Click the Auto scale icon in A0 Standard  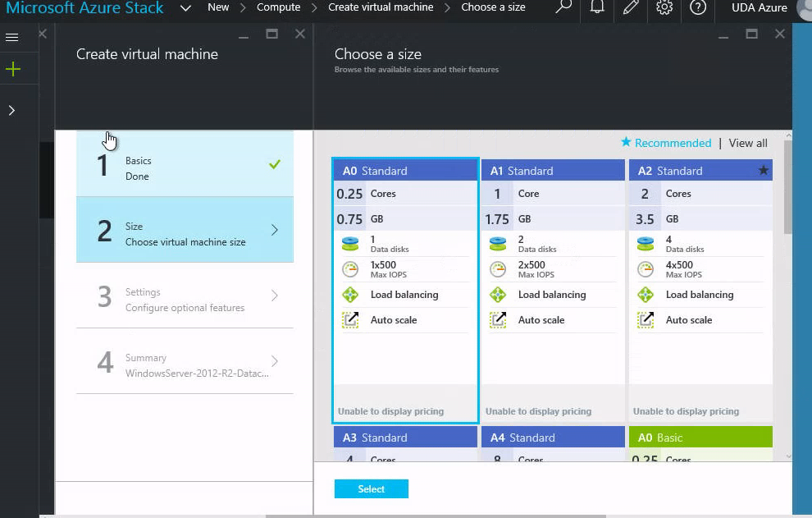pyautogui.click(x=350, y=320)
